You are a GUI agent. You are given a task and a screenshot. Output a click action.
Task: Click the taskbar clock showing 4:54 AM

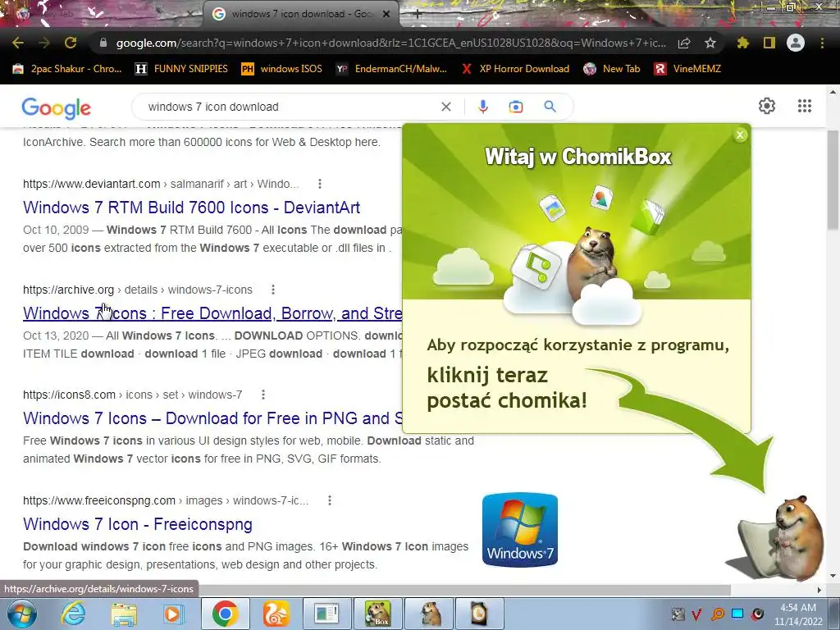tap(797, 614)
